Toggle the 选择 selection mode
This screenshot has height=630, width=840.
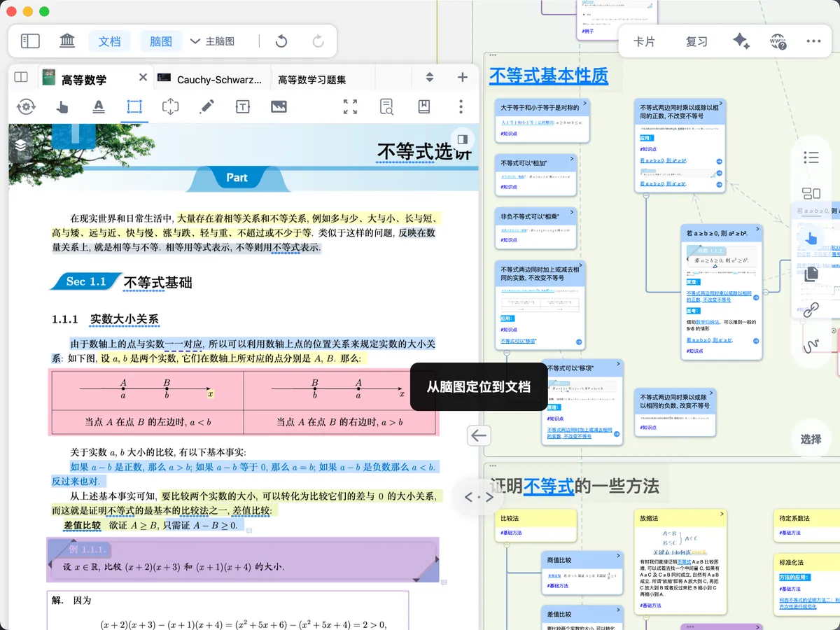(811, 440)
